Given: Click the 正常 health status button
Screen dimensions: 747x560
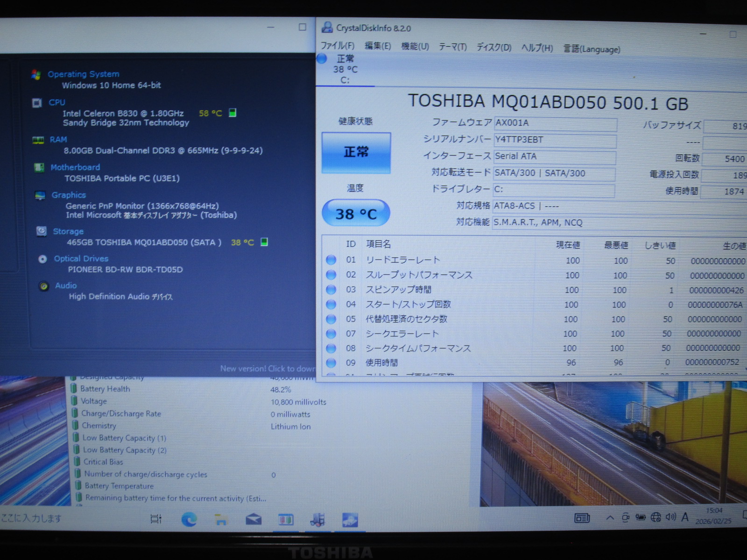Looking at the screenshot, I should (356, 153).
